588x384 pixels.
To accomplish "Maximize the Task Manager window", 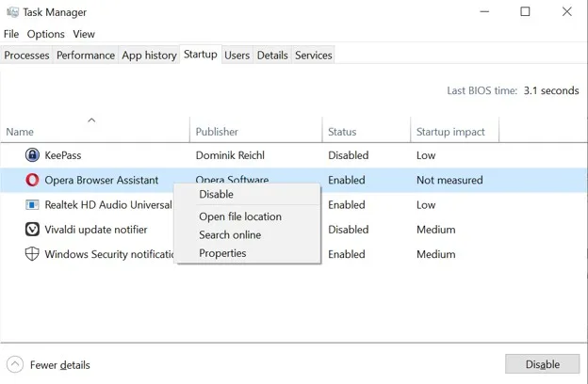I will point(525,11).
